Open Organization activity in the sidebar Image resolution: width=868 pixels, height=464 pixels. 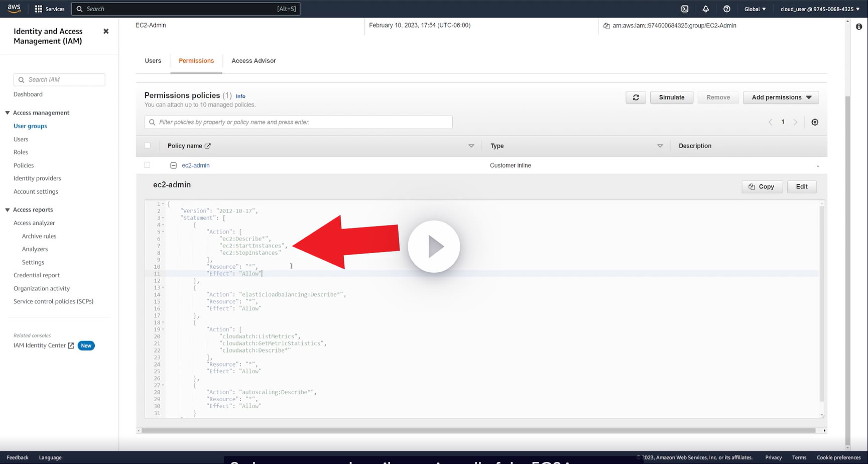42,288
